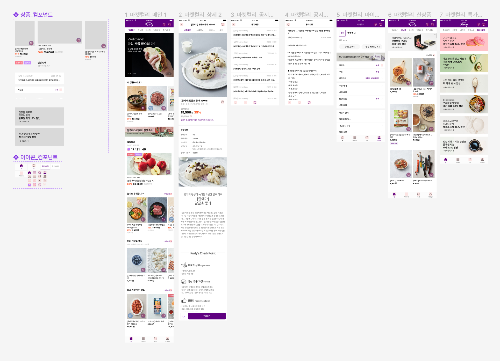The height and width of the screenshot is (361, 500).
Task: Select the purple home icon in the icon grid
Action: point(29,173)
